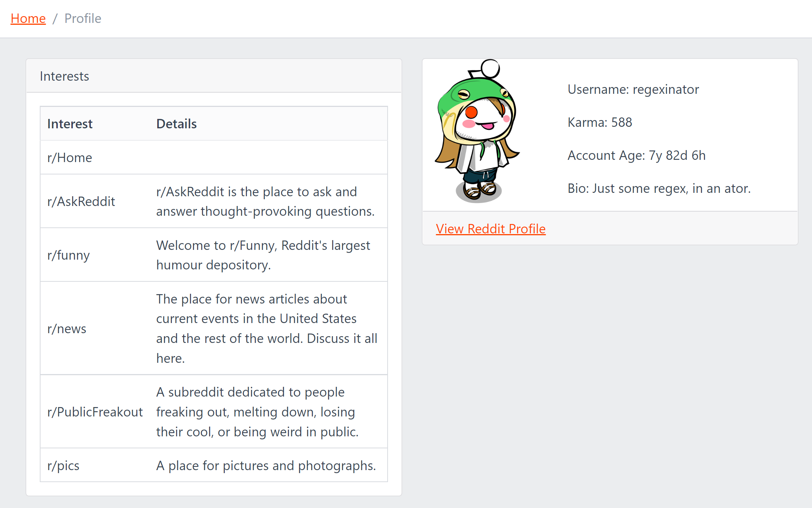Select the r/AskReddit interest row
The width and height of the screenshot is (812, 508).
(81, 201)
